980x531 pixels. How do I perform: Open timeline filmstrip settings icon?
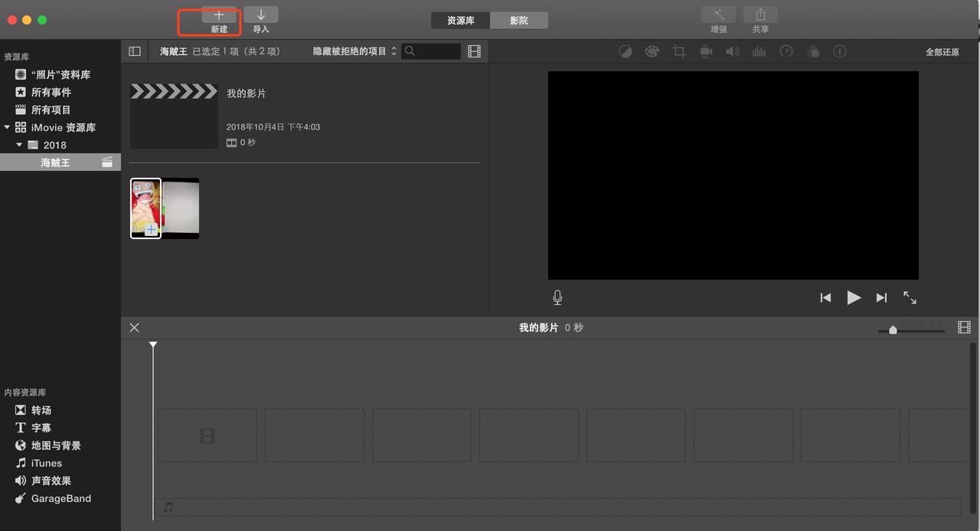(x=964, y=327)
